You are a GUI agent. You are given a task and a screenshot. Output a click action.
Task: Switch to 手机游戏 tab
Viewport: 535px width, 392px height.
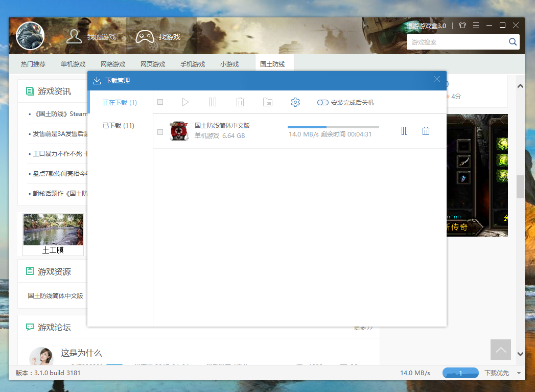[x=193, y=64]
